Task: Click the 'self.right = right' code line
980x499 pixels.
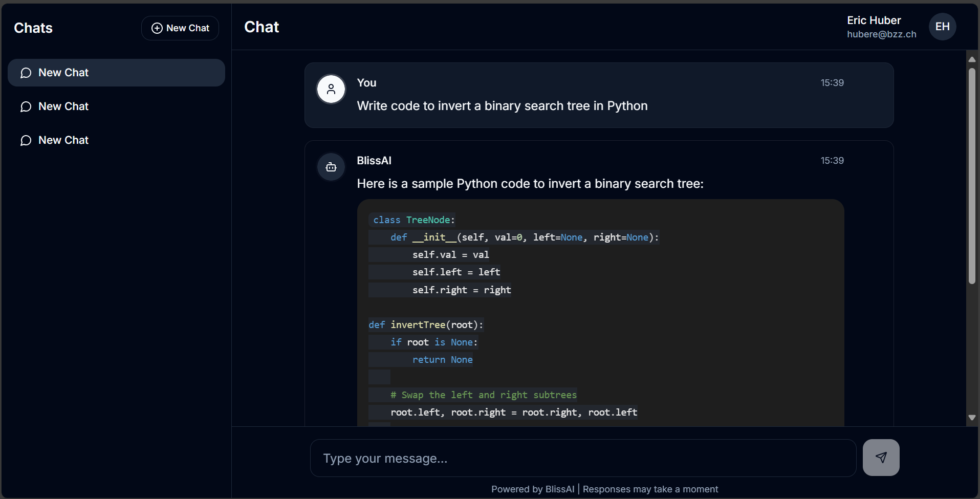Action: point(461,290)
